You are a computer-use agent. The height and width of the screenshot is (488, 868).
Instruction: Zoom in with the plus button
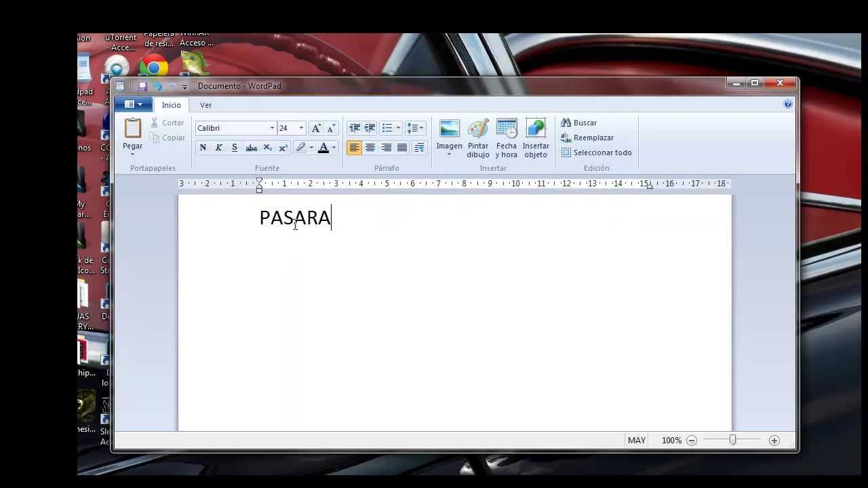774,441
